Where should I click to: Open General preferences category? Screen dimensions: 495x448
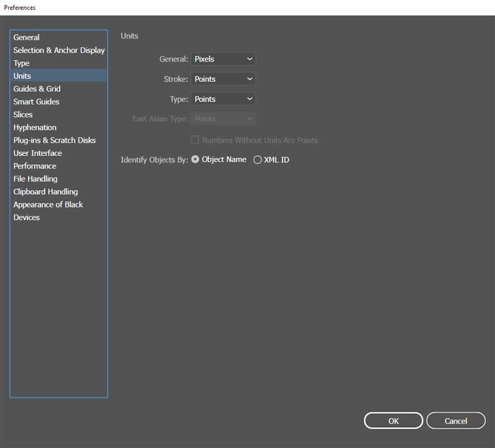pos(26,37)
